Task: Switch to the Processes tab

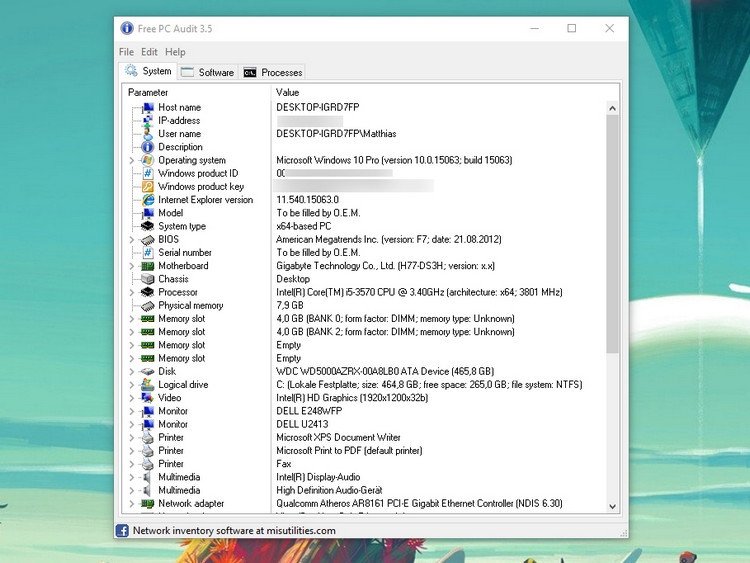Action: click(273, 72)
